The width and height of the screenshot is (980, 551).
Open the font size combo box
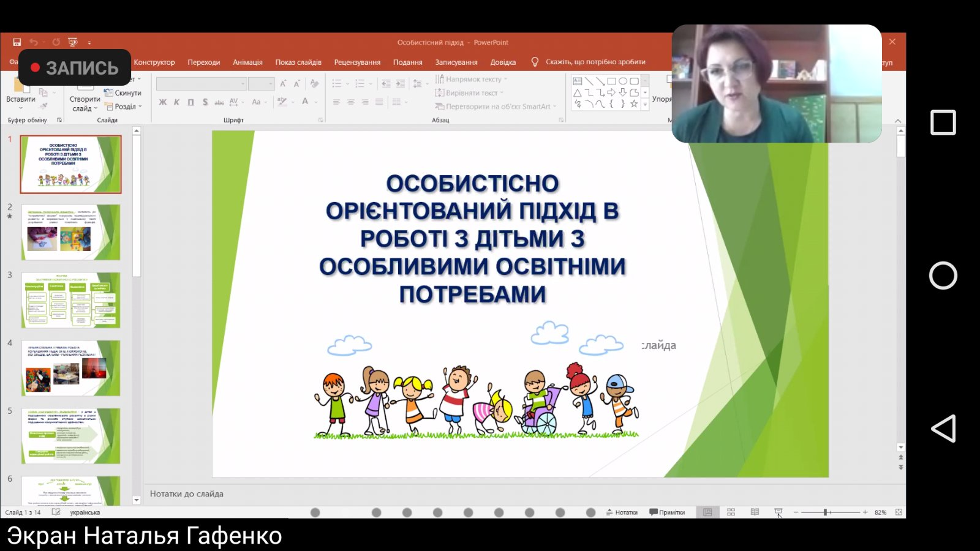(262, 84)
